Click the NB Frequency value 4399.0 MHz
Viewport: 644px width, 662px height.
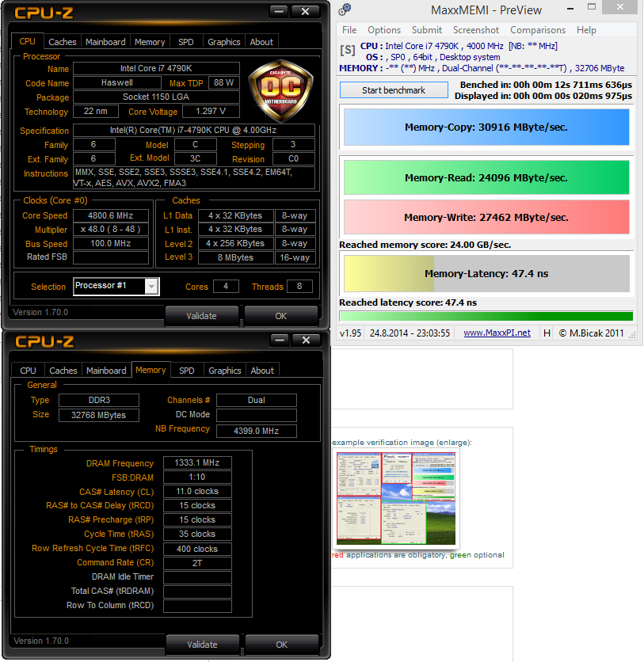[257, 431]
